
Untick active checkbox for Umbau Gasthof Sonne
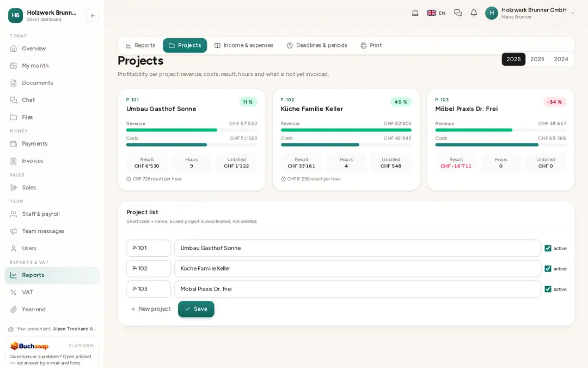point(548,248)
